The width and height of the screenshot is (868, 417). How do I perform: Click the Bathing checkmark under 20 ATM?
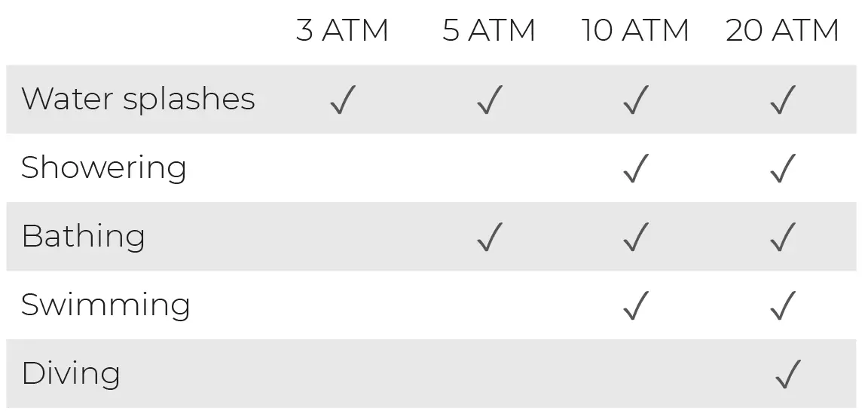[783, 237]
